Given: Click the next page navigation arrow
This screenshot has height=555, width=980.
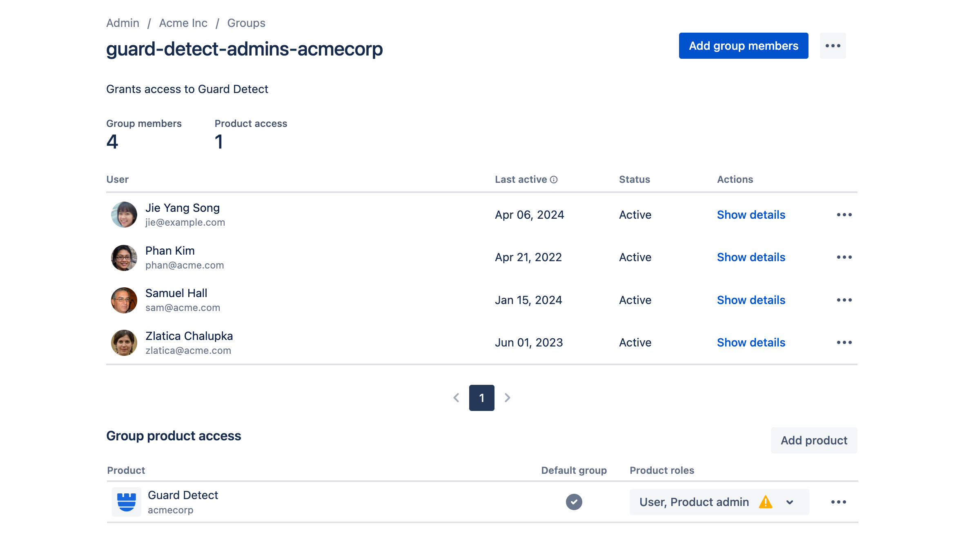Looking at the screenshot, I should 508,397.
